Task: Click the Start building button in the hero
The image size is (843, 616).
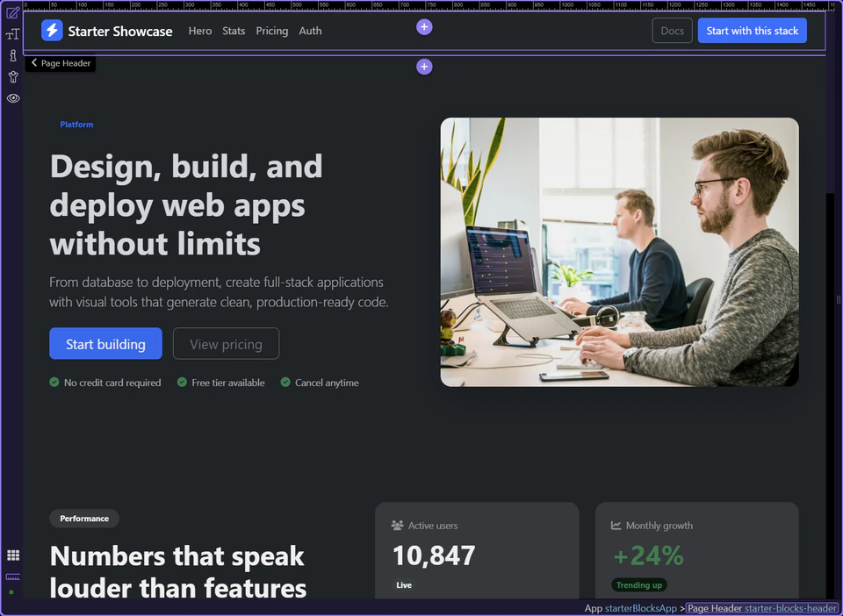Action: pos(105,343)
